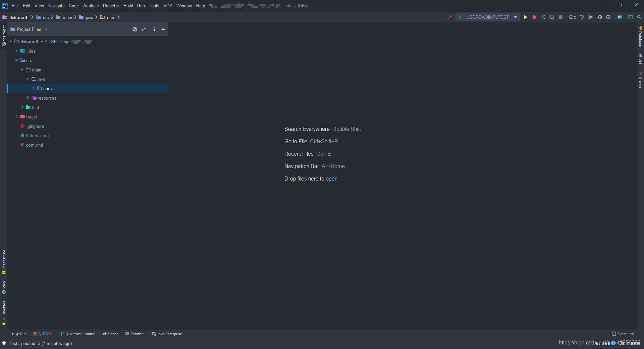
Task: Click 'Tests passed: 3' status message
Action: coord(40,343)
